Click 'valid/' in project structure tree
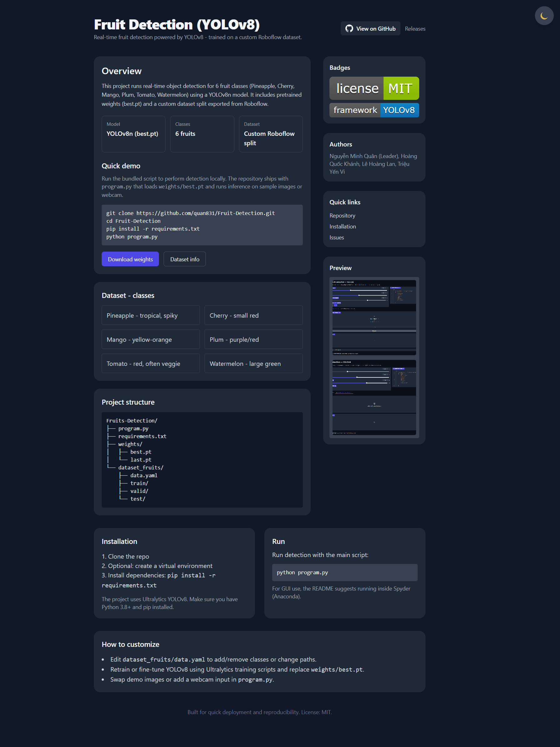 point(139,491)
